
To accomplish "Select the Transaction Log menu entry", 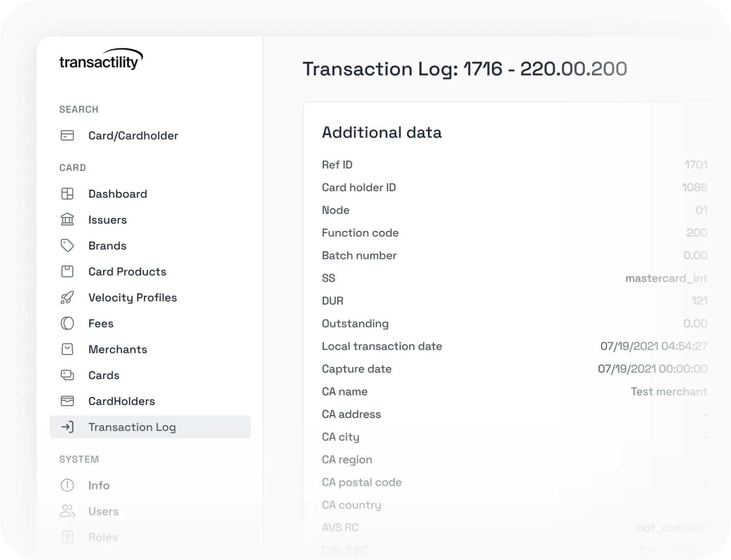I will [x=150, y=427].
